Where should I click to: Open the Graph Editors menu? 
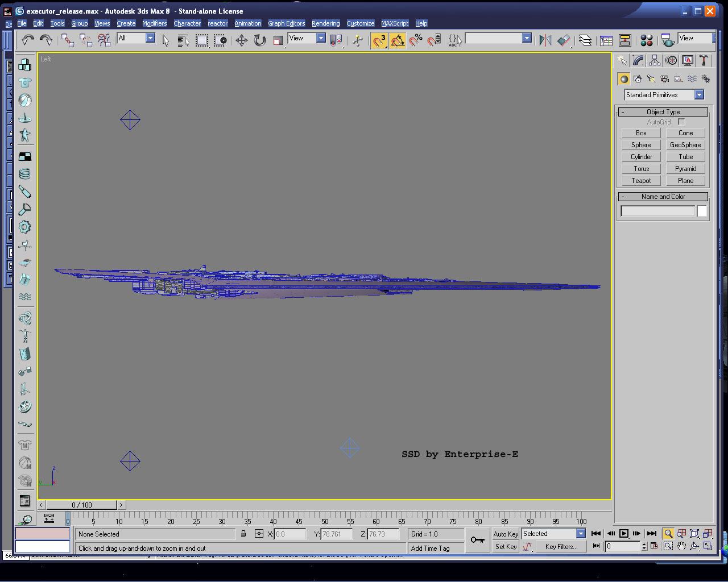click(287, 23)
